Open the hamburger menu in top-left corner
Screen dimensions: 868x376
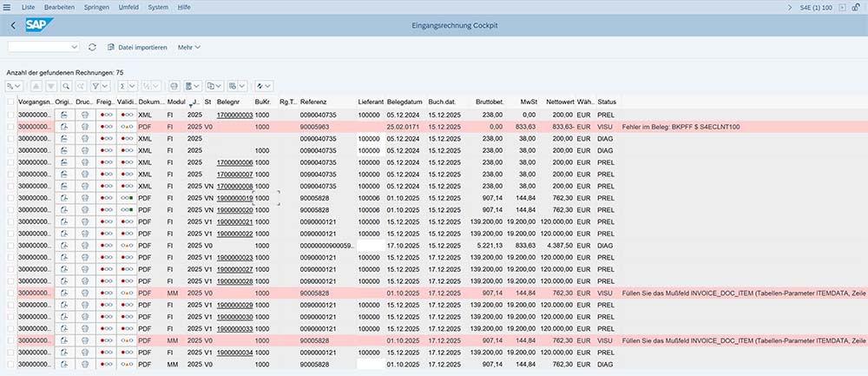7,7
